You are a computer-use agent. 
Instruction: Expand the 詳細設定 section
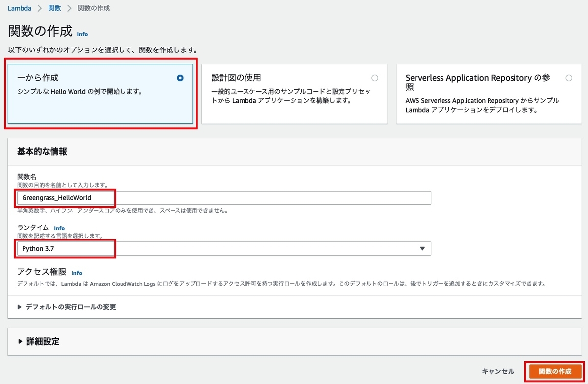pyautogui.click(x=44, y=341)
